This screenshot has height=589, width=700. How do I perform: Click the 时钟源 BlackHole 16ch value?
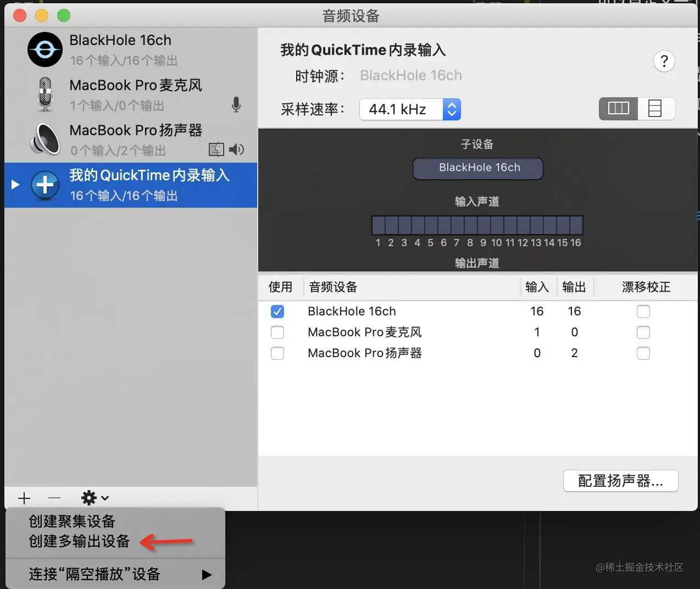click(411, 76)
